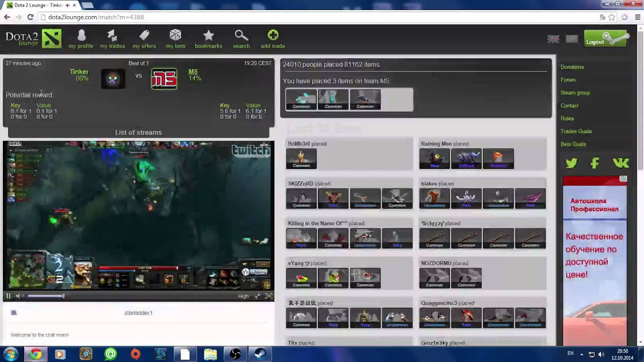Bookmark this page with the star
Viewport: 644px width, 362px height.
(612, 17)
